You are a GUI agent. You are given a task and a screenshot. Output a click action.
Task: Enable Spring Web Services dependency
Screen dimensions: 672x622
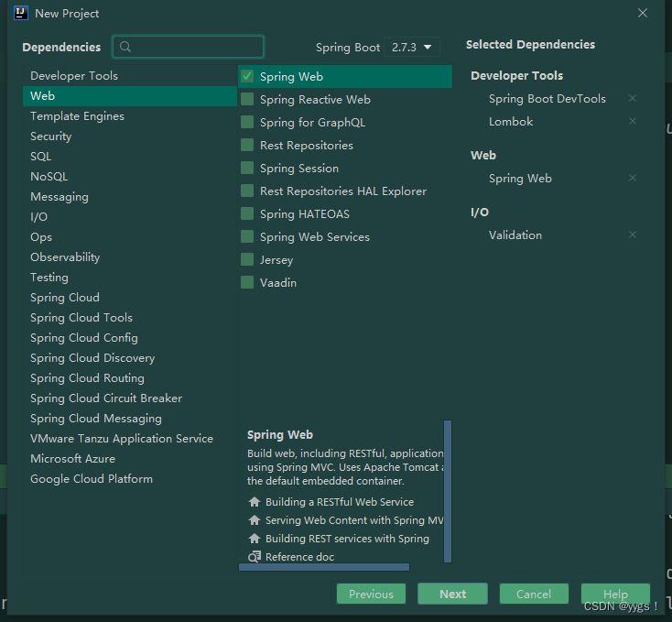click(x=247, y=237)
